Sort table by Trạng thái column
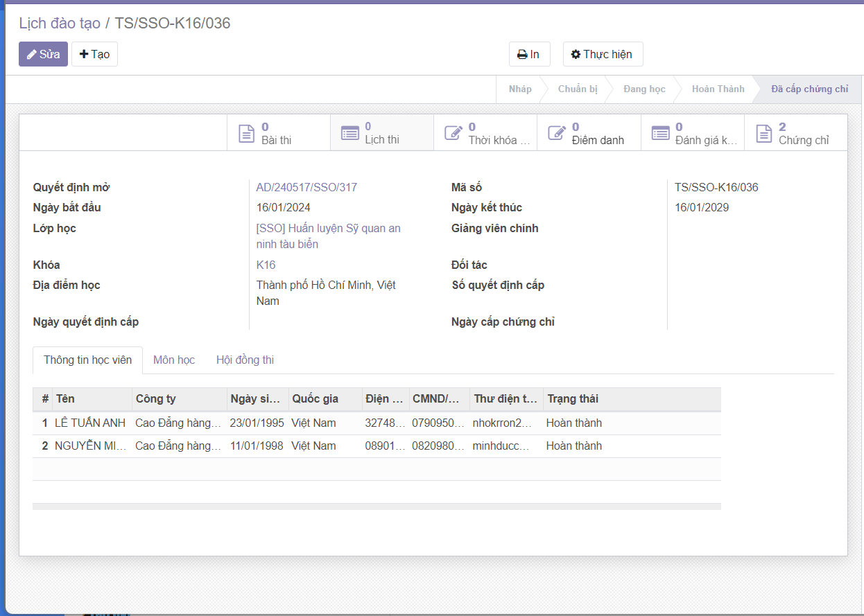The height and width of the screenshot is (616, 864). click(573, 399)
